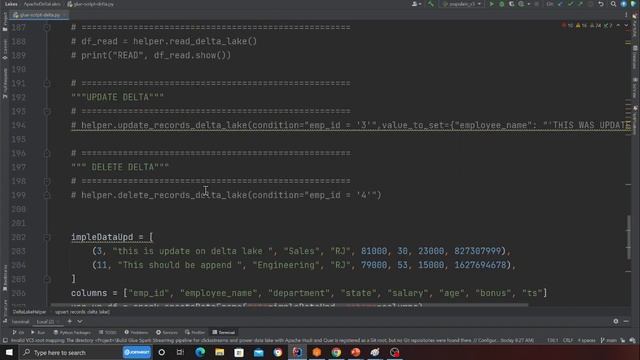The height and width of the screenshot is (360, 640).
Task: Add a new terminal session with plus
Action: (x=69, y=322)
